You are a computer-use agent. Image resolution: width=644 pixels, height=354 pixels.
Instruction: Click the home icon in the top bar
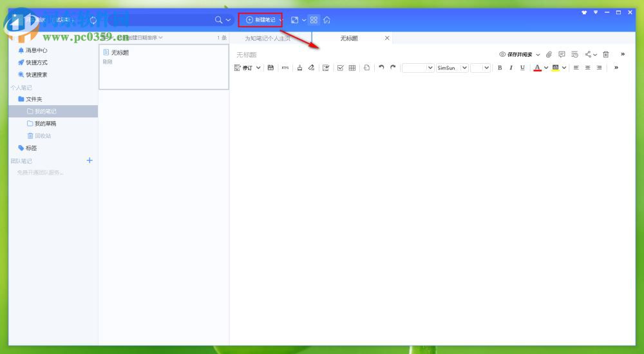327,20
